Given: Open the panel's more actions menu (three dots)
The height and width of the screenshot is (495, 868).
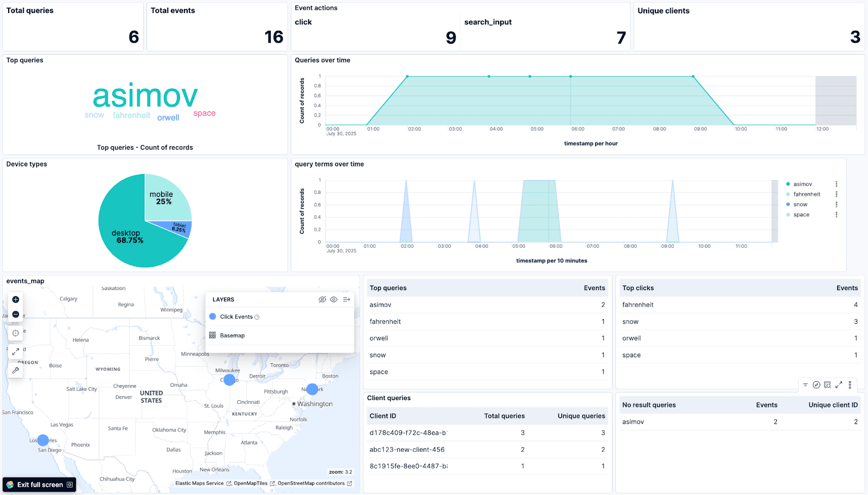Looking at the screenshot, I should pyautogui.click(x=850, y=385).
